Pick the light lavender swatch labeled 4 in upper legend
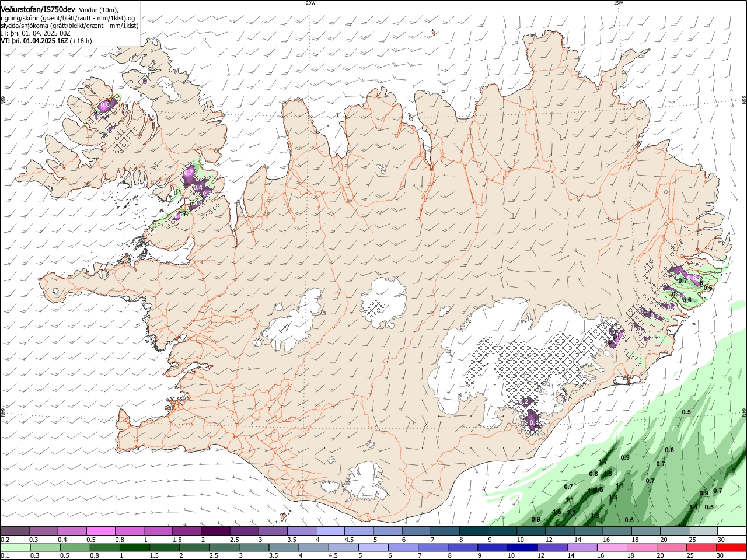Viewport: 747px width, 560px height. pos(330,531)
